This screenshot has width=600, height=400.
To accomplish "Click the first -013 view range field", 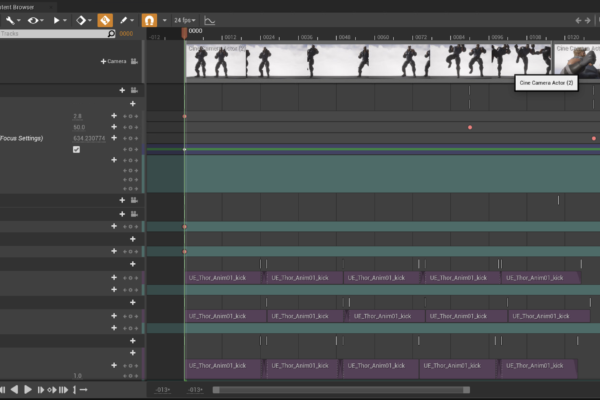I will pyautogui.click(x=163, y=390).
